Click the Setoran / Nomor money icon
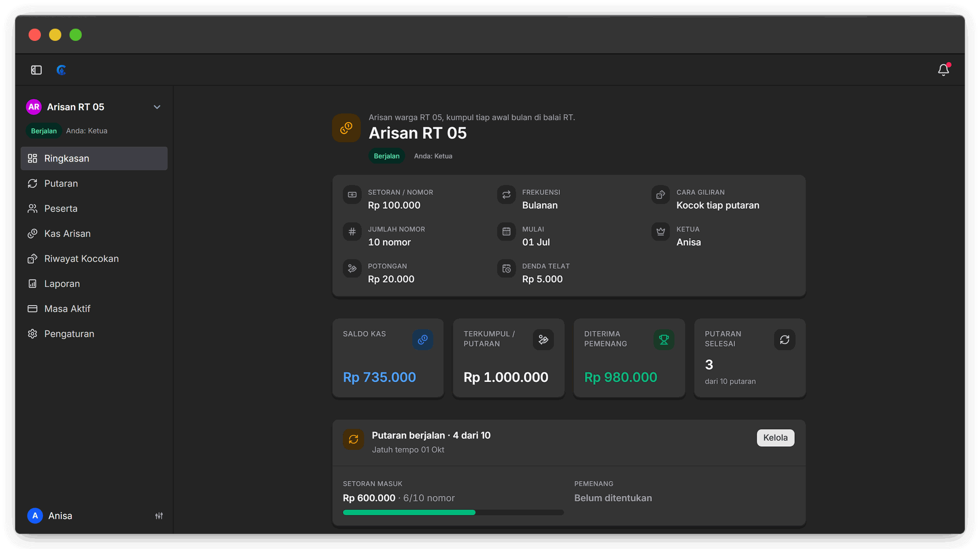 tap(352, 195)
